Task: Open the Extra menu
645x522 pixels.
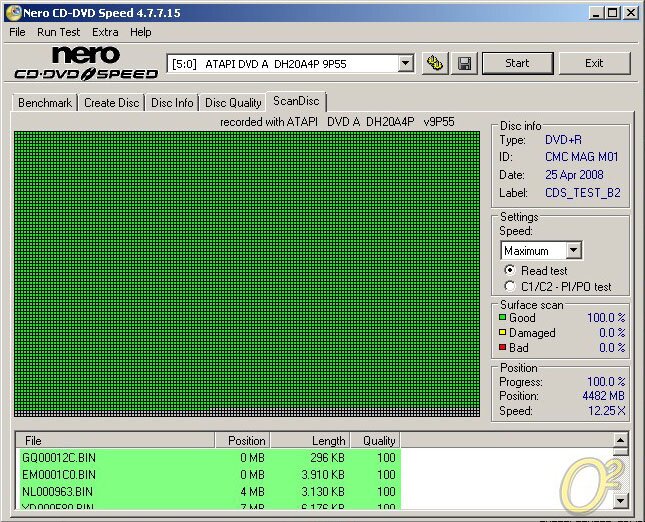Action: click(105, 32)
